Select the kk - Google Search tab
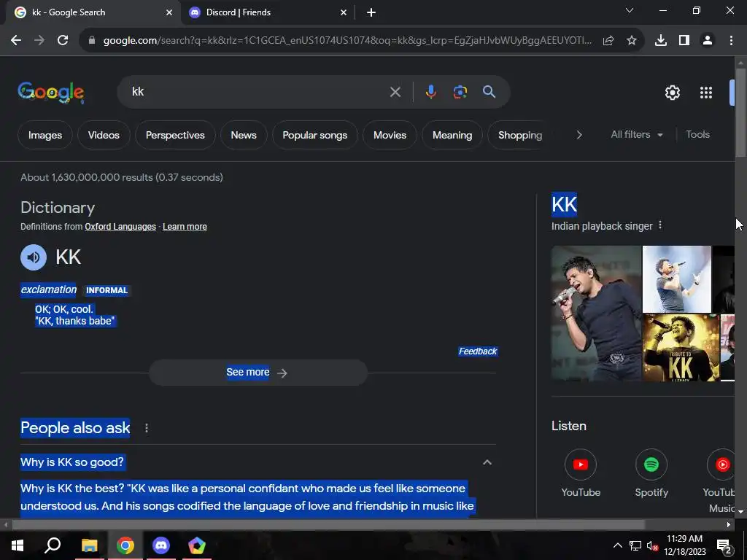Screen dimensions: 747x560 (x=93, y=12)
